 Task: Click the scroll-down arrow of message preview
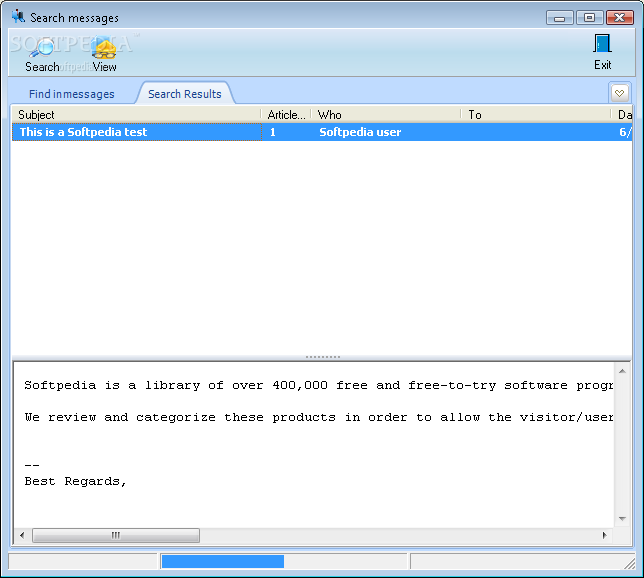coord(622,519)
